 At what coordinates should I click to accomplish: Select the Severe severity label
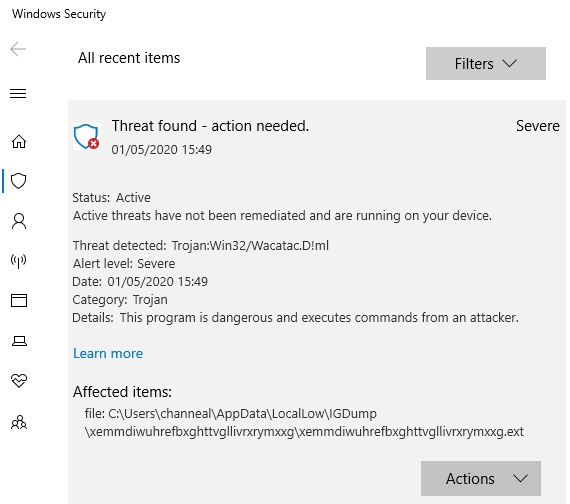click(538, 126)
